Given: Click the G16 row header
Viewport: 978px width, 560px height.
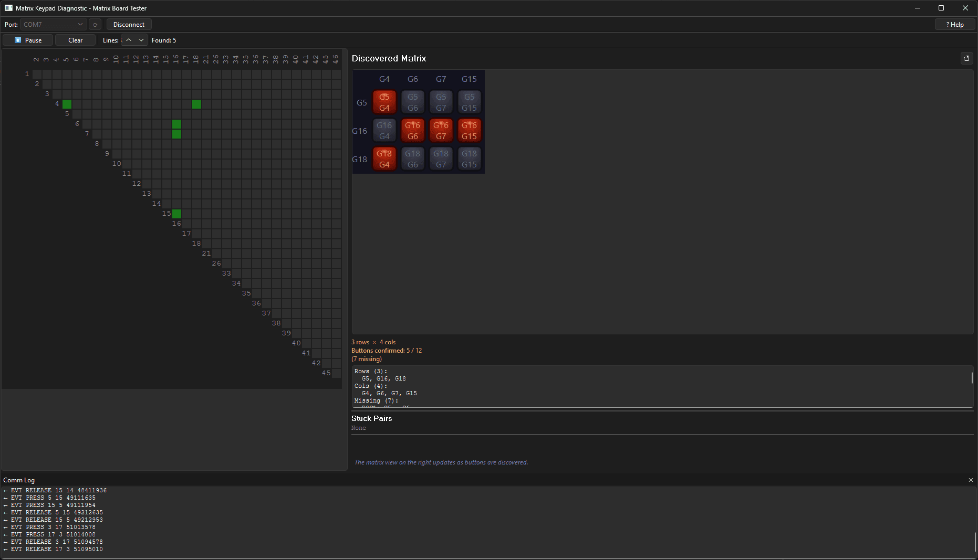Looking at the screenshot, I should click(360, 131).
